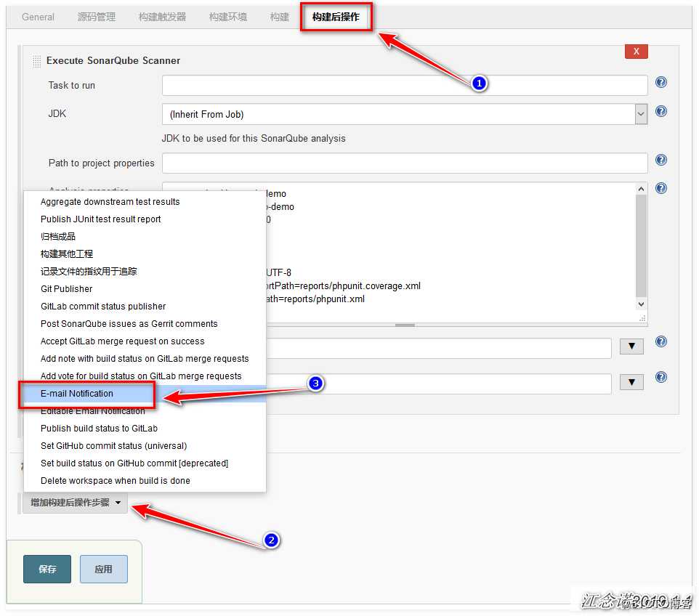Grab the drag handle beside Execute SonarQube Scanner
699x616 pixels.
pyautogui.click(x=36, y=61)
